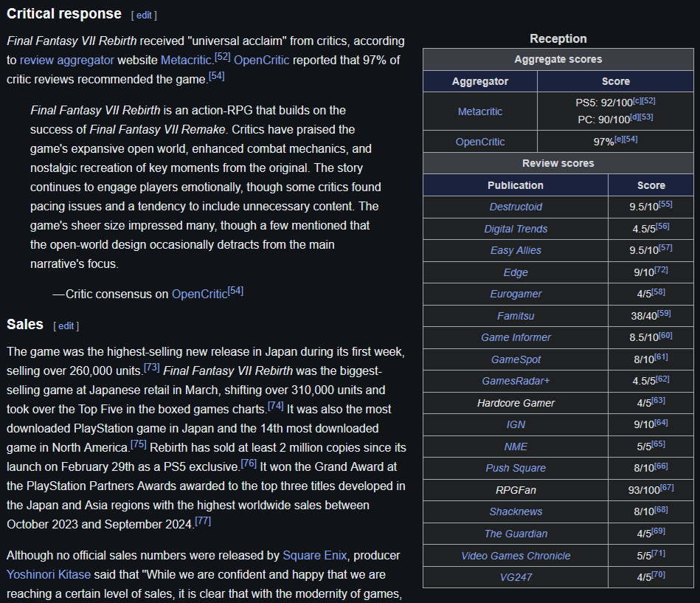
Task: Open citation 55 beside Destructoid score
Action: pos(665,204)
